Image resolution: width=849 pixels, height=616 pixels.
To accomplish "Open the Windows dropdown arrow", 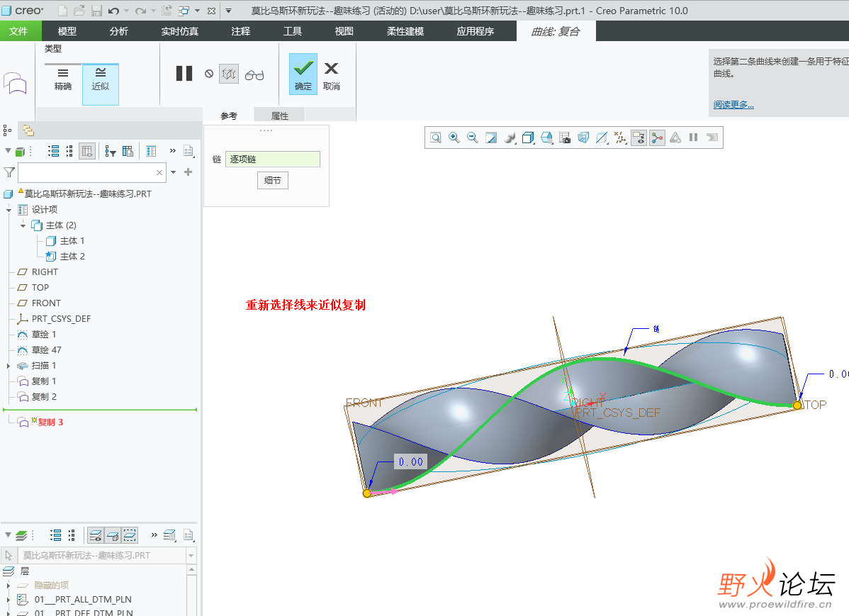I will [198, 11].
